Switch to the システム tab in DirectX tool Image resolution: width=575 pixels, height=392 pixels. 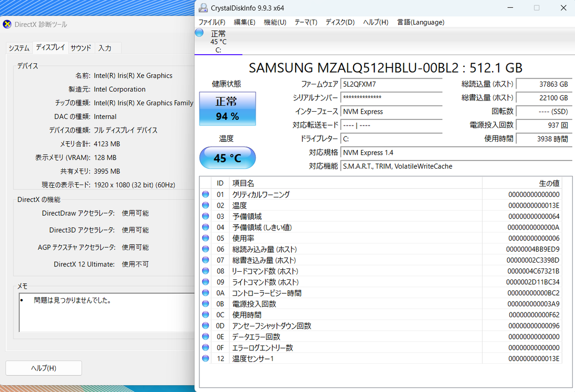pyautogui.click(x=19, y=48)
